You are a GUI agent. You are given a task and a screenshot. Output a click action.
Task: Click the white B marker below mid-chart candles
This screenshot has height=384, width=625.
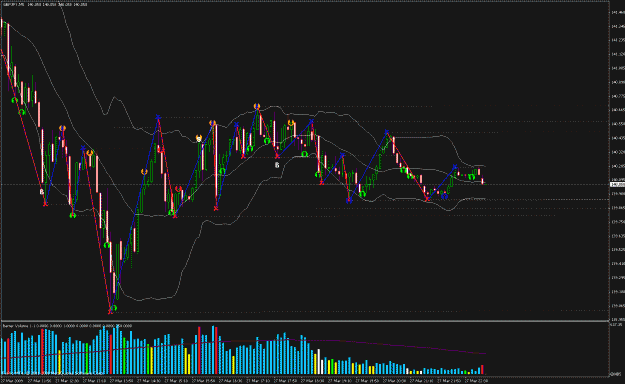click(x=277, y=165)
